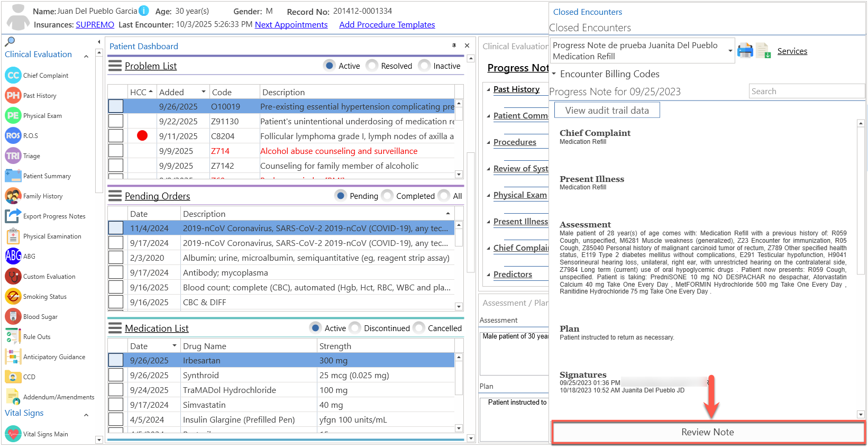Image resolution: width=868 pixels, height=448 pixels.
Task: Export the closed encounter note document
Action: click(x=763, y=51)
